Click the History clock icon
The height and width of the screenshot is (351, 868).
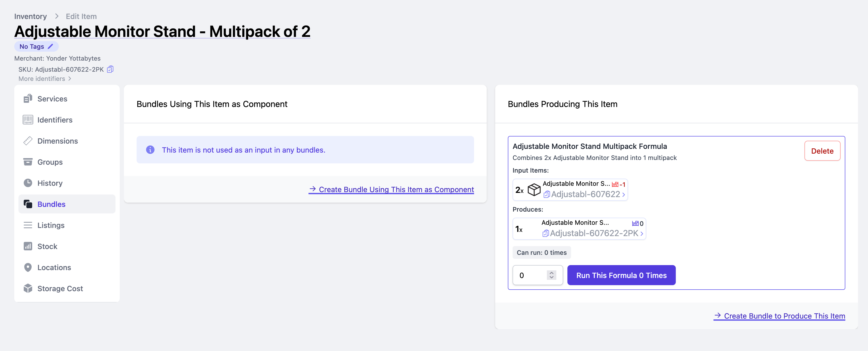(x=28, y=183)
